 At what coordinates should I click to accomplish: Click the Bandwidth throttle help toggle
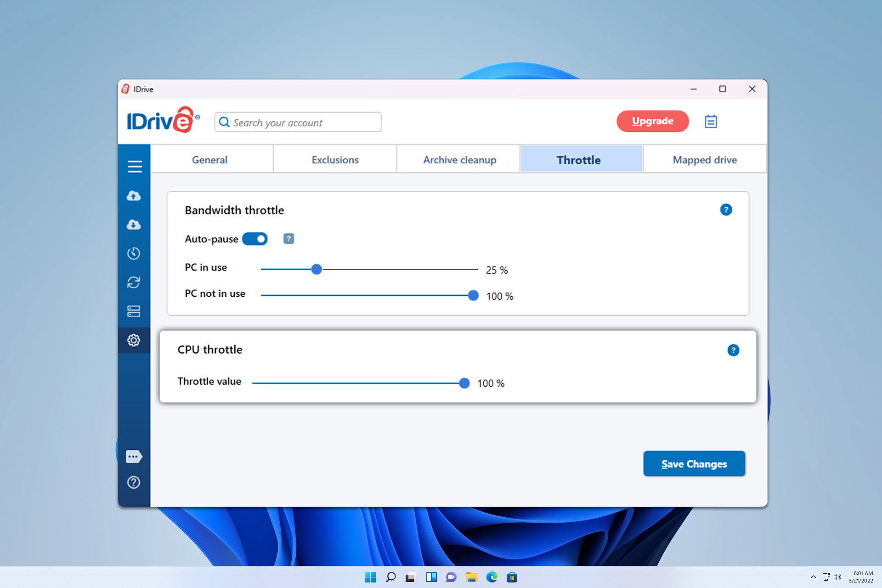726,210
